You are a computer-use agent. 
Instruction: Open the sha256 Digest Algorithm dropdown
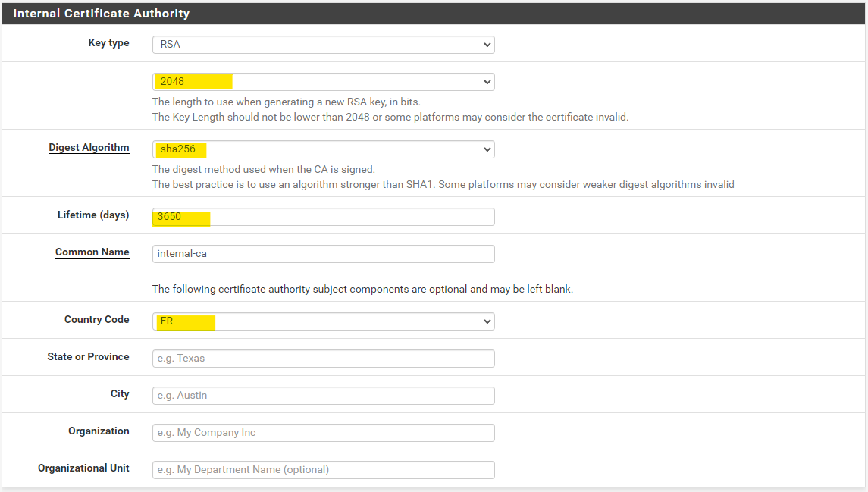coord(323,149)
